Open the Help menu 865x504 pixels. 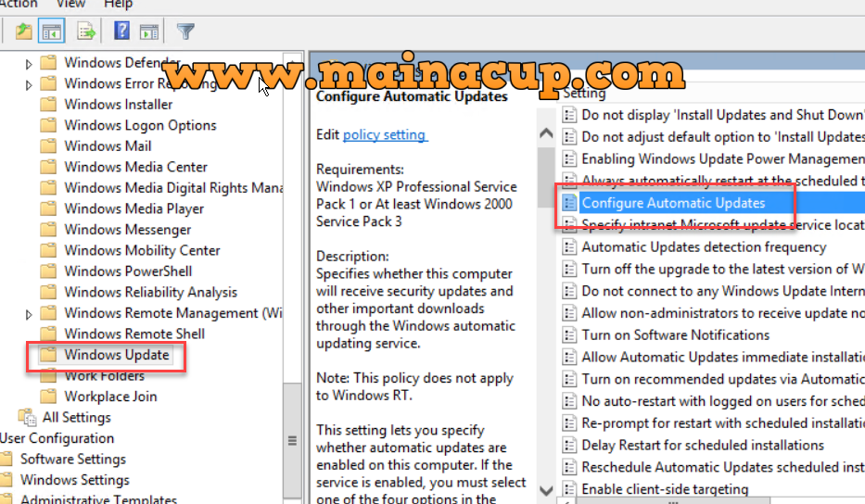[x=118, y=4]
